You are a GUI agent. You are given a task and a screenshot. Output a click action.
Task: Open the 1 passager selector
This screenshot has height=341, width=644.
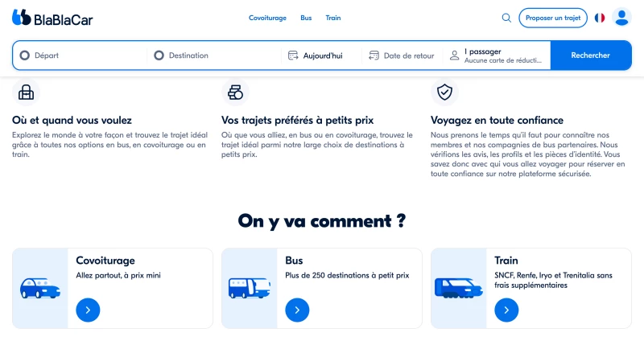(x=497, y=55)
